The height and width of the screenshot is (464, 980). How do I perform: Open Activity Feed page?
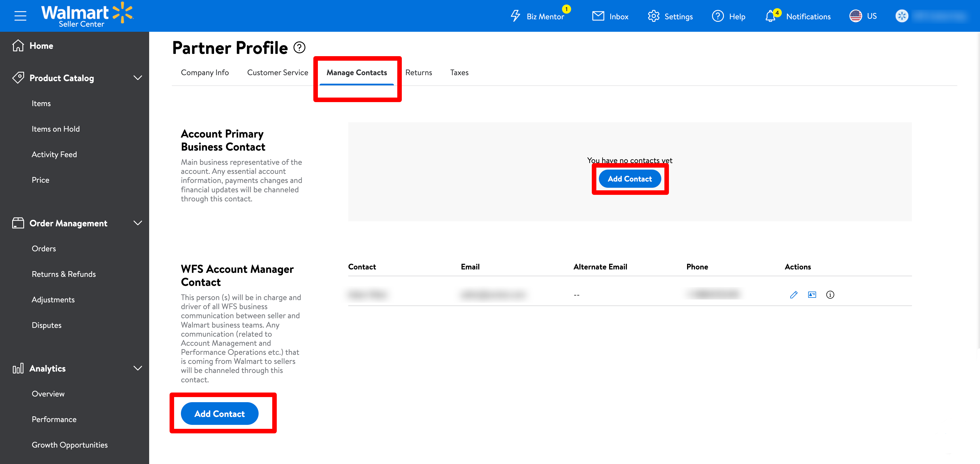point(54,154)
